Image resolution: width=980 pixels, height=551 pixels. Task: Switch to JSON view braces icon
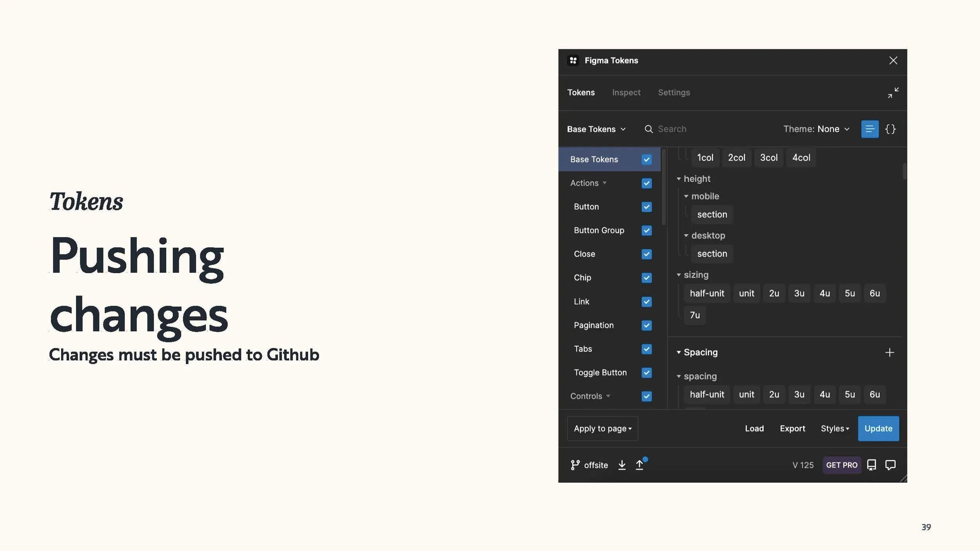(x=890, y=129)
